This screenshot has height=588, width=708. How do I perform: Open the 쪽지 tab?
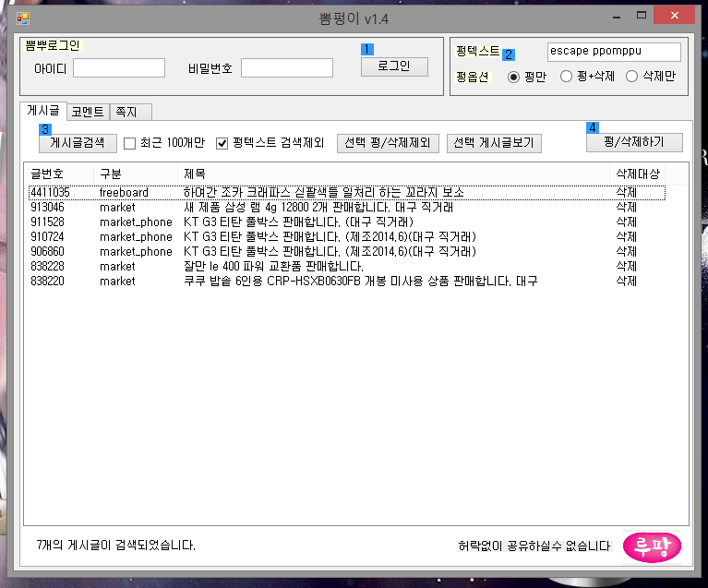[125, 112]
